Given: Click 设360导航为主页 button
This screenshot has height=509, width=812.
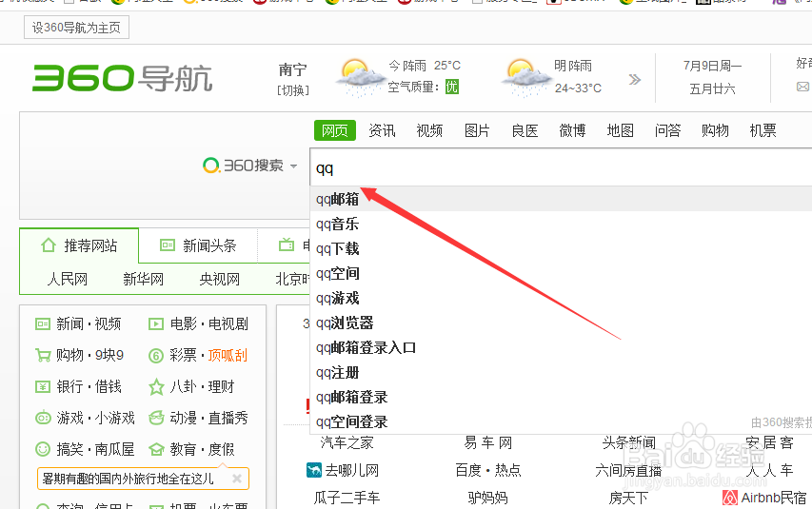Looking at the screenshot, I should (x=77, y=28).
